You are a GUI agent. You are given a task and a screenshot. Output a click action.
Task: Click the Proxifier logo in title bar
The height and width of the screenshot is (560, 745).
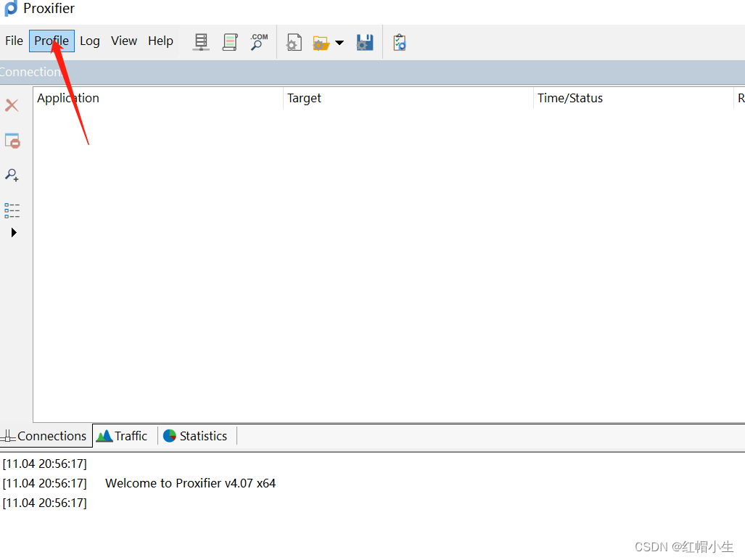10,8
